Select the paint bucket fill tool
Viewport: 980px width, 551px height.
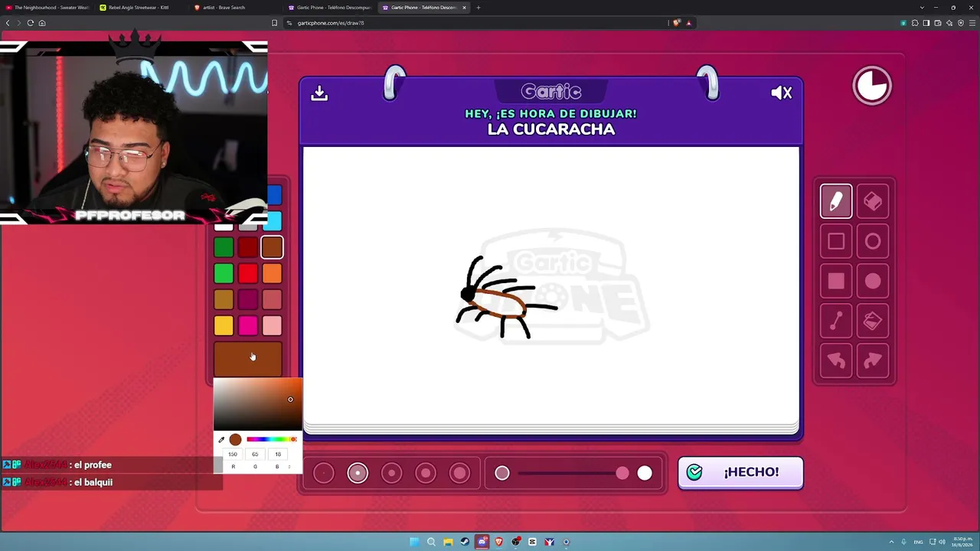(873, 321)
